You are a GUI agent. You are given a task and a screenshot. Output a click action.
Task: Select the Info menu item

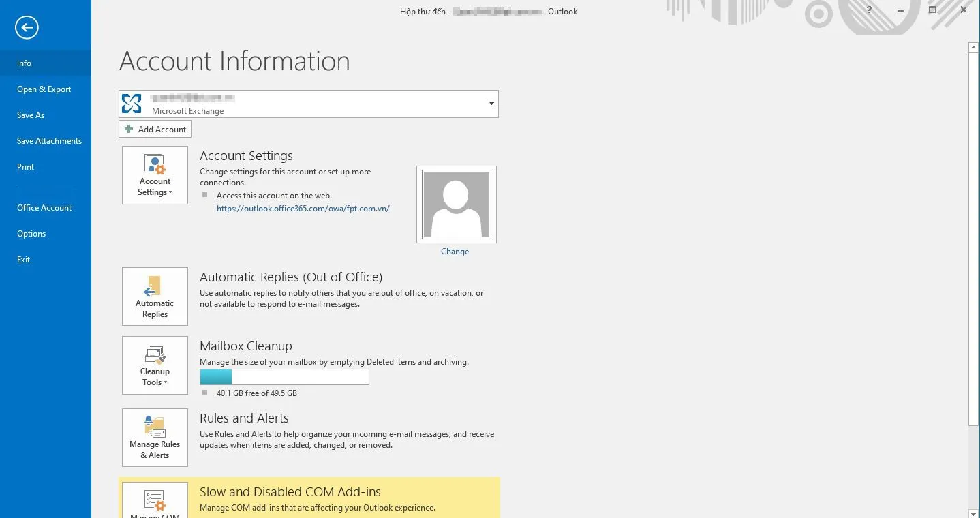tap(46, 63)
